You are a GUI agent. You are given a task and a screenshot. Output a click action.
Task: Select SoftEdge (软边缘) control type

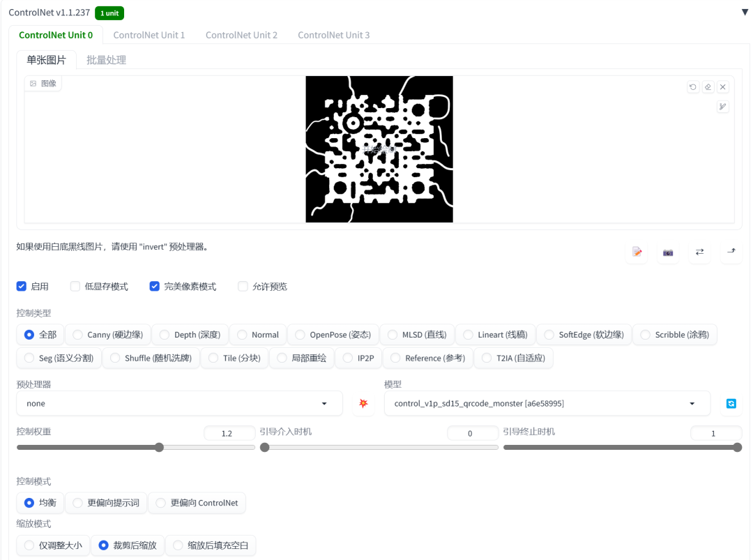[x=584, y=335]
